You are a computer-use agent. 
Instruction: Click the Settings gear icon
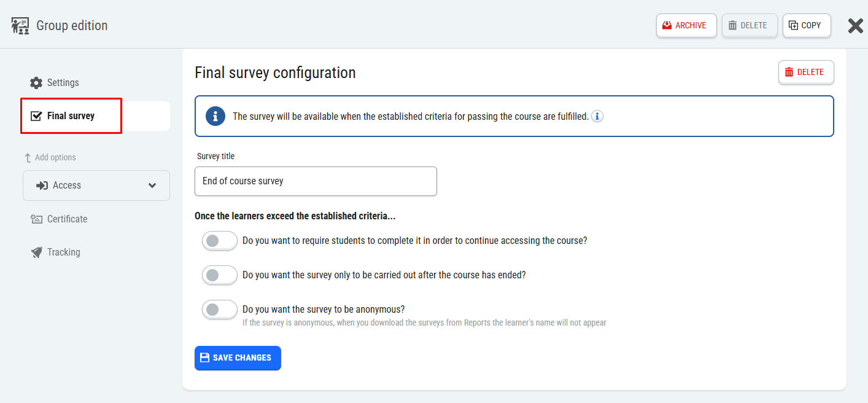point(36,83)
